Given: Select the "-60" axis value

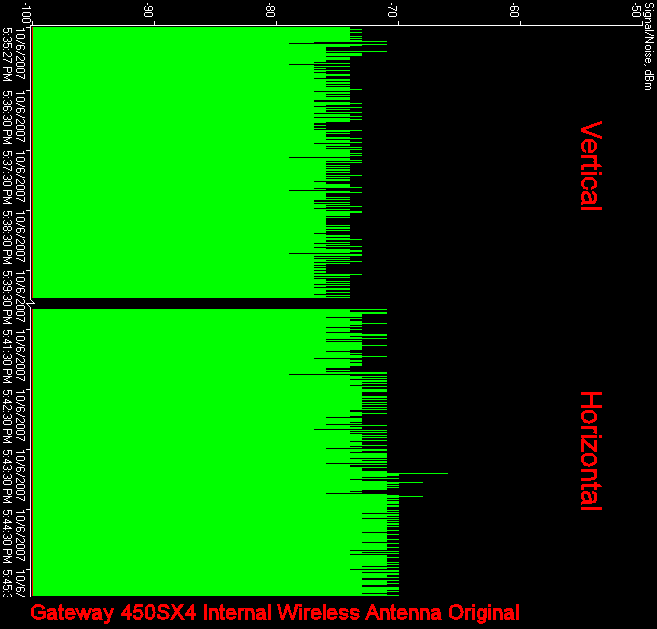Looking at the screenshot, I should coord(515,10).
